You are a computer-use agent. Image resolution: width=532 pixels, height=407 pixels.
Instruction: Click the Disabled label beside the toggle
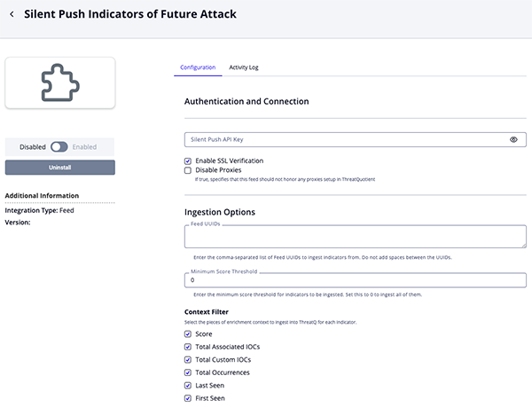(33, 146)
